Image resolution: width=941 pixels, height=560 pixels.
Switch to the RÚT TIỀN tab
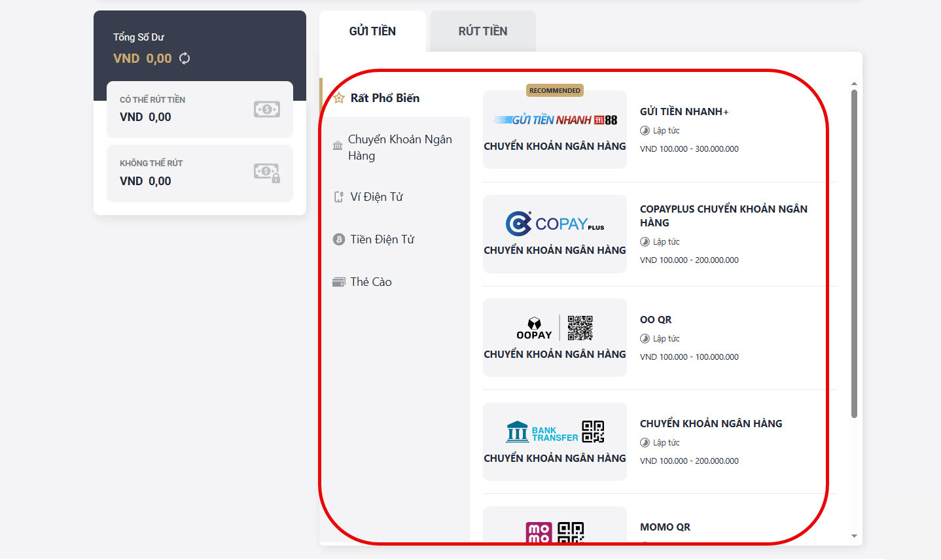pos(482,31)
